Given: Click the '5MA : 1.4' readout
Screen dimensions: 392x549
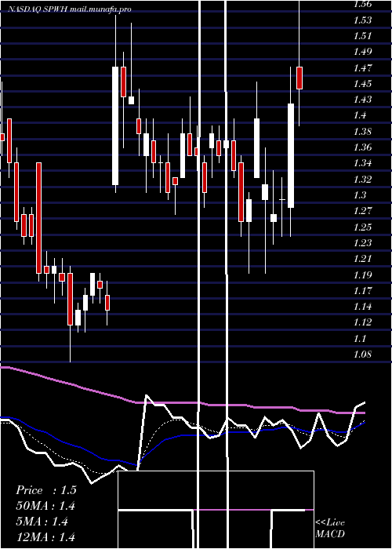Looking at the screenshot, I should tap(42, 522).
